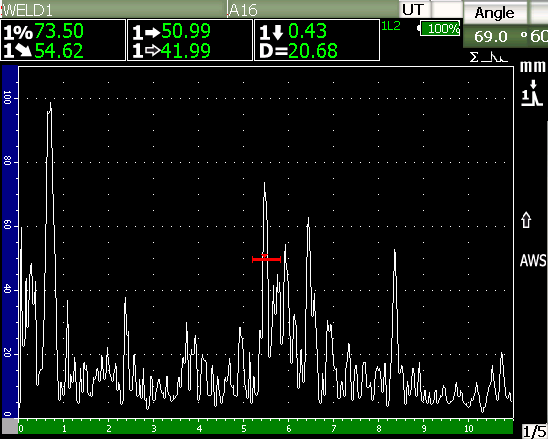Click the solid right-arrow surface distance icon
This screenshot has height=439, width=548.
pos(146,33)
